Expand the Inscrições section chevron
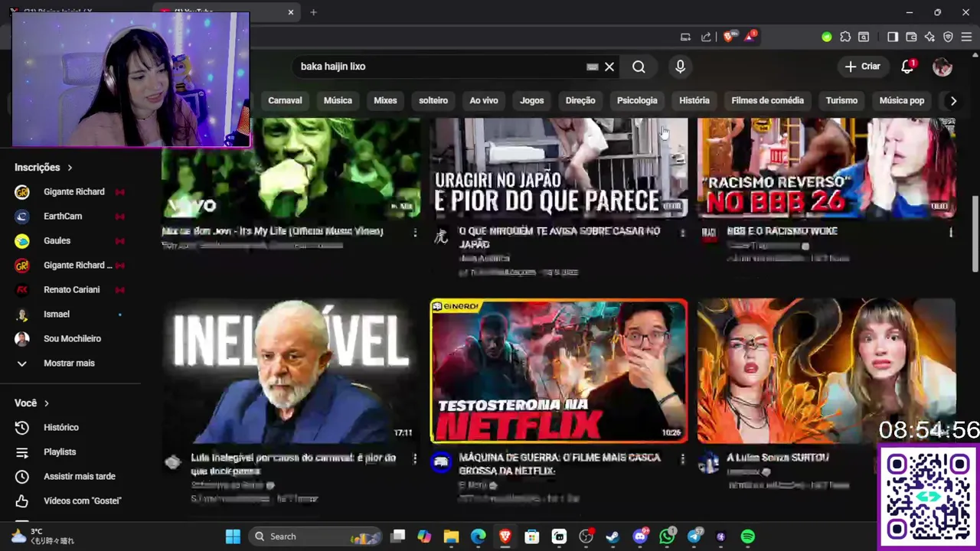 (x=70, y=168)
